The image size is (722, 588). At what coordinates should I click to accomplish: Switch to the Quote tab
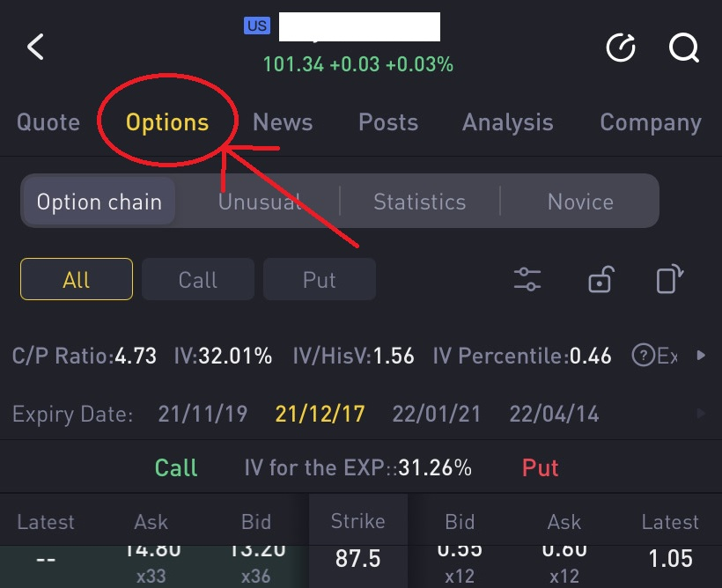click(48, 122)
